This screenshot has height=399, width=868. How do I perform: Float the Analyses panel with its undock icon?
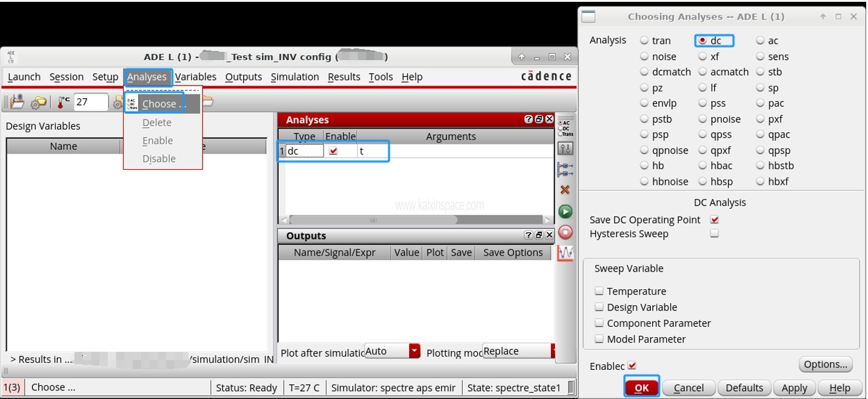(x=539, y=119)
